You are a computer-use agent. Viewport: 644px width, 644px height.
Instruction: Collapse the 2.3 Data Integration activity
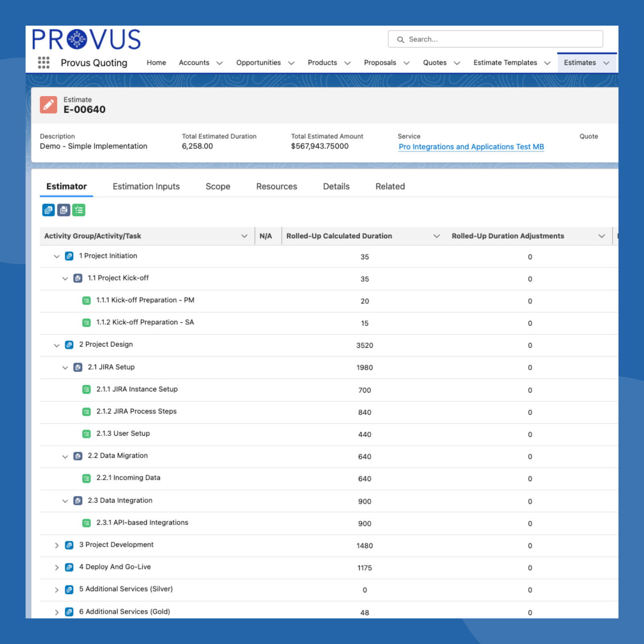pos(65,501)
